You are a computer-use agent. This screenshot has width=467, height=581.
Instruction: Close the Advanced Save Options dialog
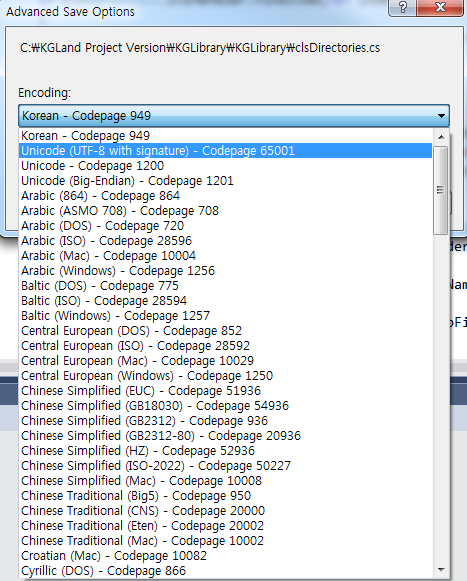(x=440, y=7)
